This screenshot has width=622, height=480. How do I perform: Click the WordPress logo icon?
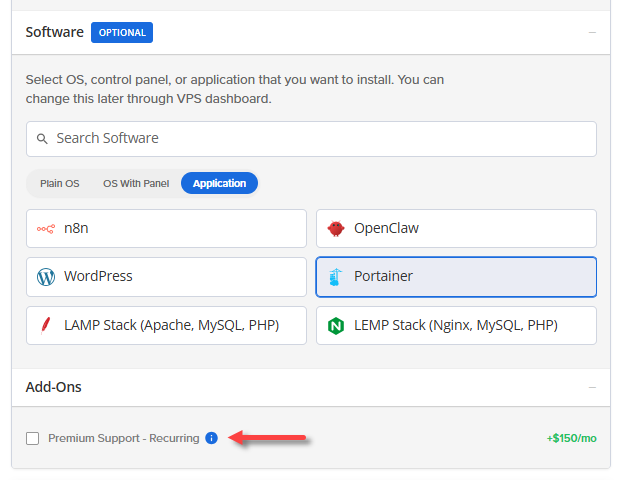tap(46, 276)
